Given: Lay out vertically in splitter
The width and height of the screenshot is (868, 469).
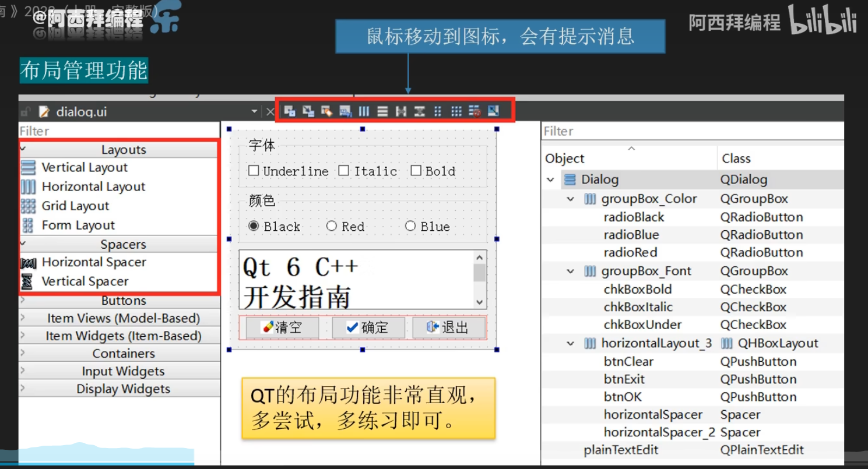Looking at the screenshot, I should 419,111.
